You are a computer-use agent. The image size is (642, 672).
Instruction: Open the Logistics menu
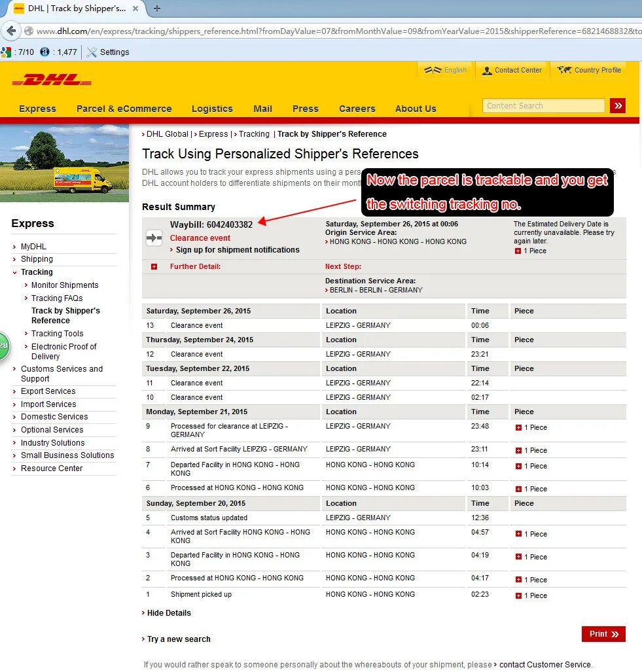[x=212, y=109]
